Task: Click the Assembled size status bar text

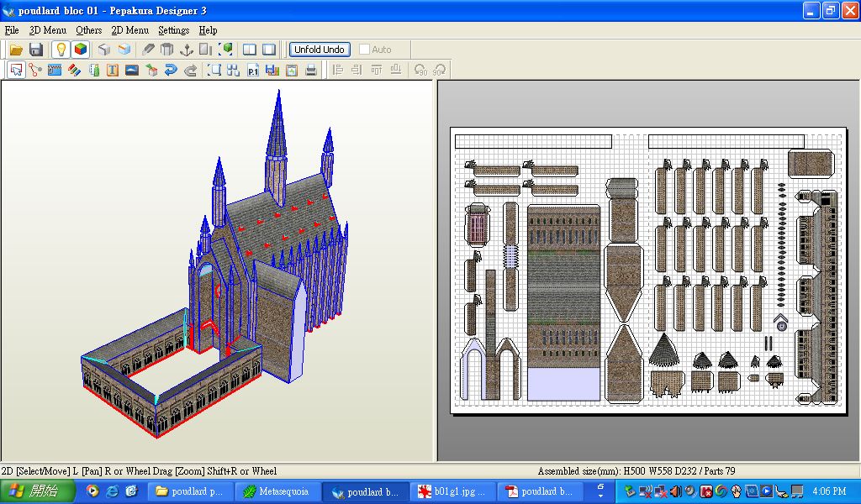Action: click(637, 471)
